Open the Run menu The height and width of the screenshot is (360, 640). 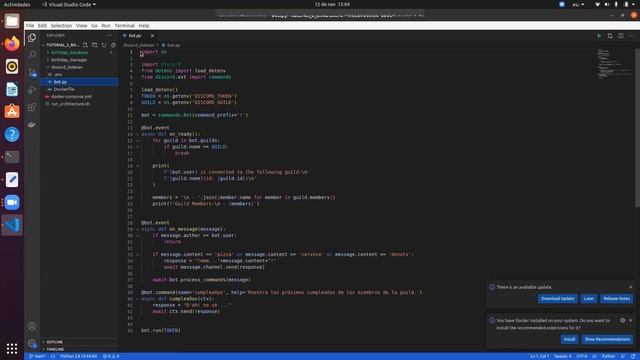coord(106,26)
